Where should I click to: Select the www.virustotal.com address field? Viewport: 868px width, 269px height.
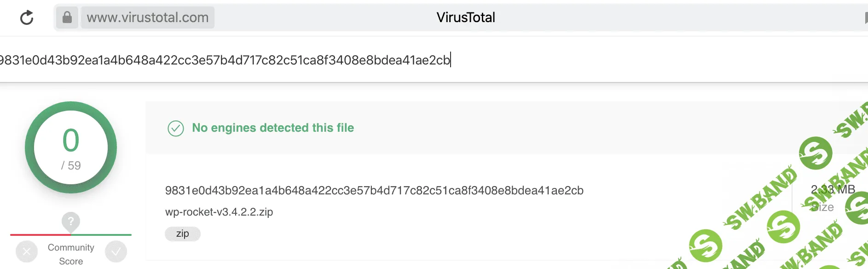[147, 18]
